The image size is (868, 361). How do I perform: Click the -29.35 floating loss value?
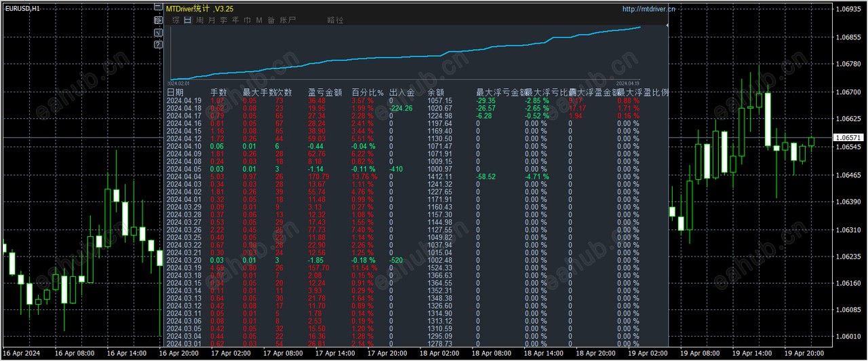point(486,100)
